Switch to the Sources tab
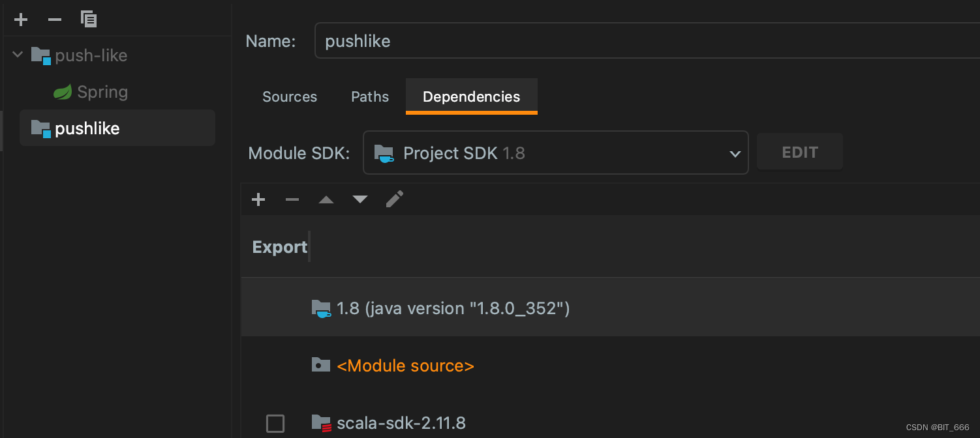 pyautogui.click(x=290, y=96)
